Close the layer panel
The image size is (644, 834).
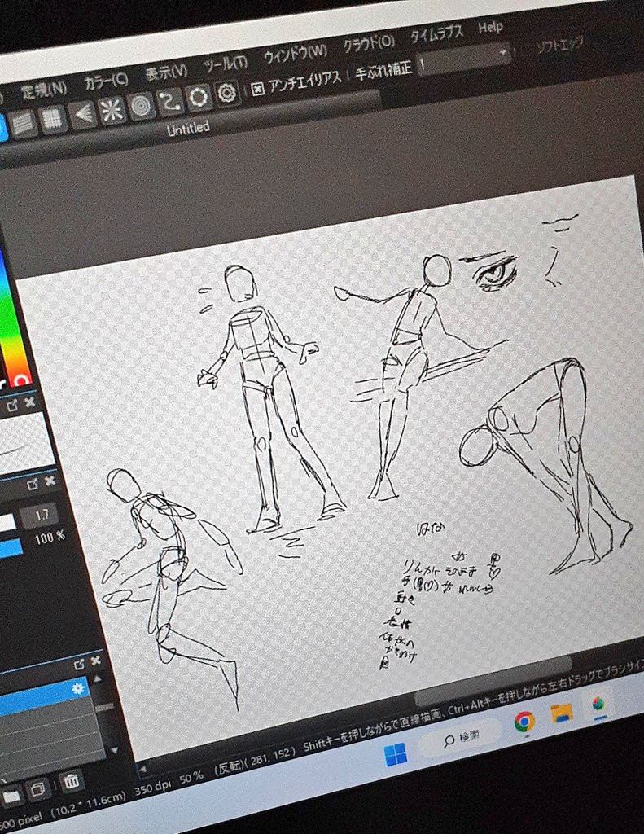96,661
